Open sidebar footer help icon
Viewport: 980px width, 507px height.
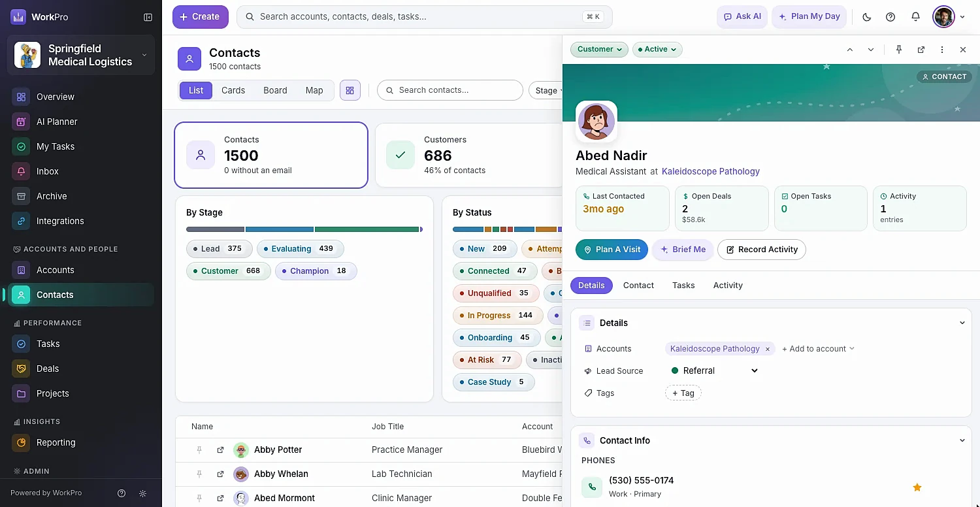click(122, 493)
